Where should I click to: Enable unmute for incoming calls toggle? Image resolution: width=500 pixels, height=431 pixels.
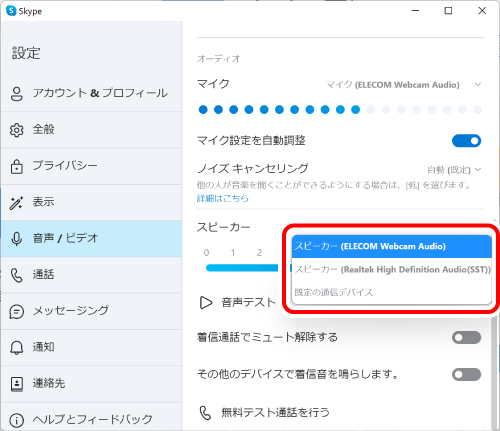(466, 338)
